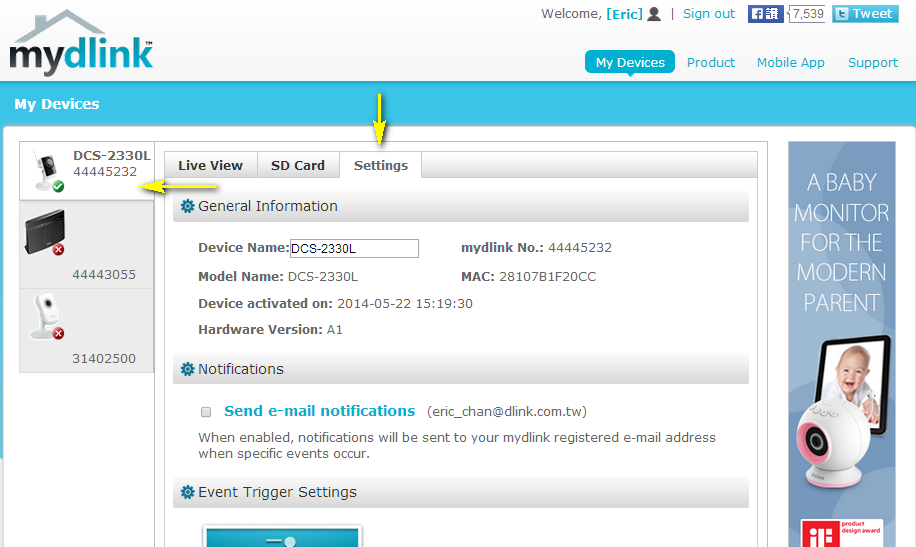The height and width of the screenshot is (547, 916).
Task: Click the gear icon beside Notifications
Action: click(187, 370)
